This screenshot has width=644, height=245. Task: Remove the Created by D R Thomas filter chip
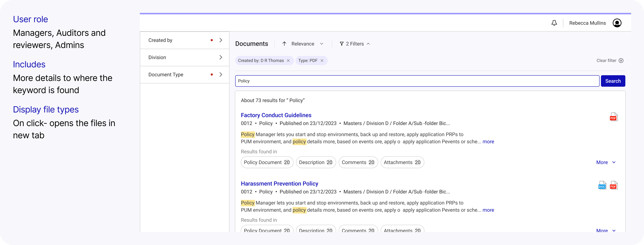(x=288, y=60)
